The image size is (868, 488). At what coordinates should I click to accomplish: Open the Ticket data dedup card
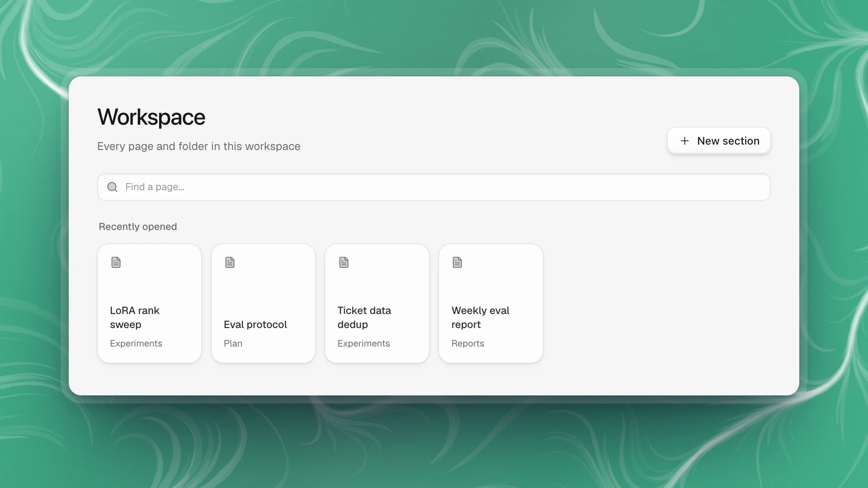click(x=377, y=304)
